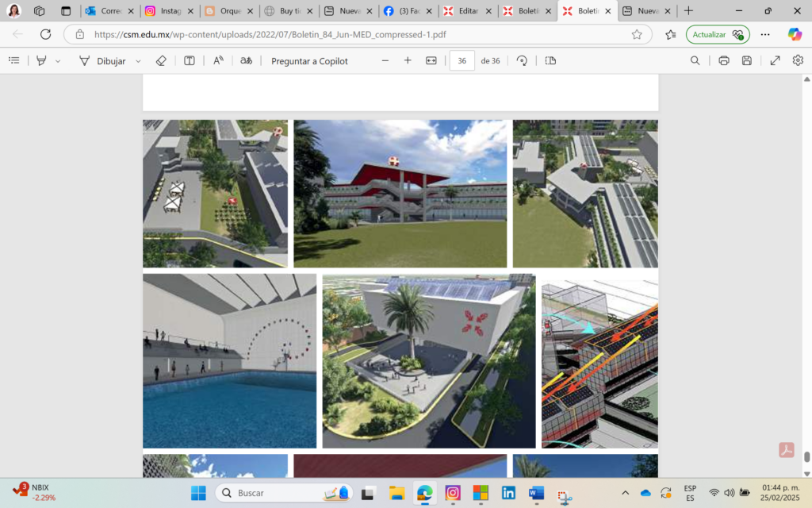Screen dimensions: 812x508
Task: Zoom in with the plus button
Action: pyautogui.click(x=408, y=60)
